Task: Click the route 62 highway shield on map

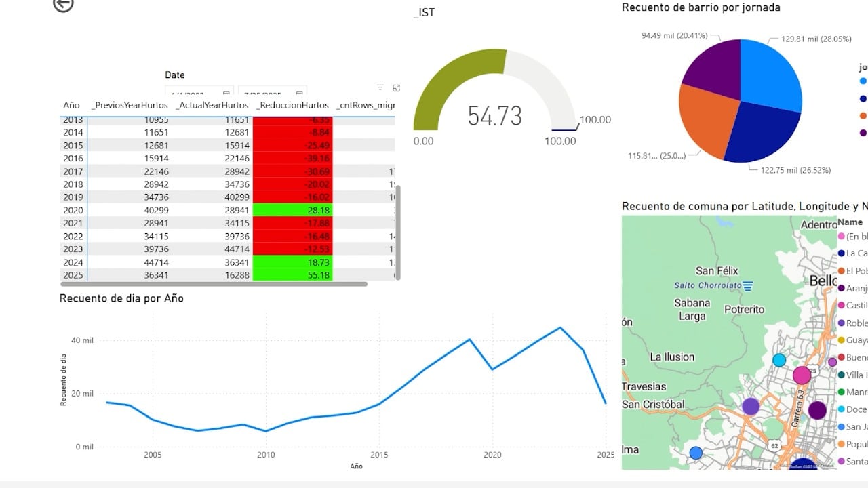Action: 774,446
